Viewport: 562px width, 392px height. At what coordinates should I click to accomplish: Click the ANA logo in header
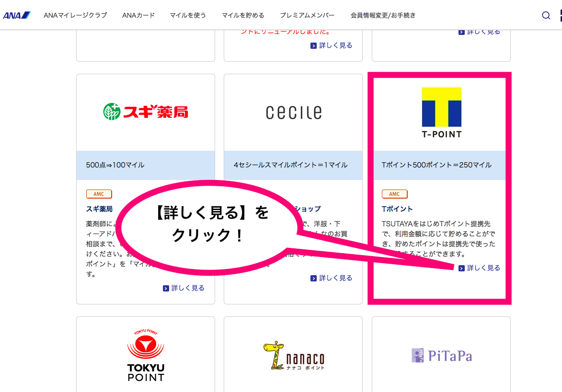17,15
